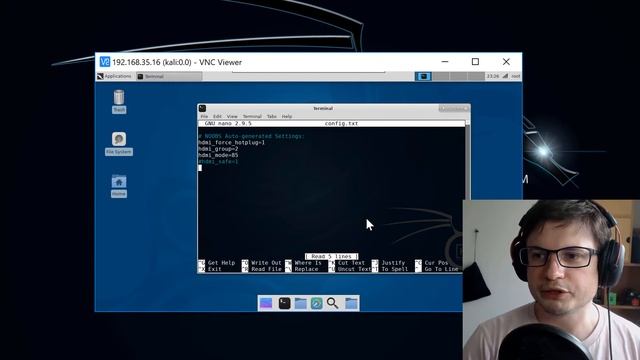Click the Replace shortcut label
640x360 pixels.
pyautogui.click(x=307, y=269)
